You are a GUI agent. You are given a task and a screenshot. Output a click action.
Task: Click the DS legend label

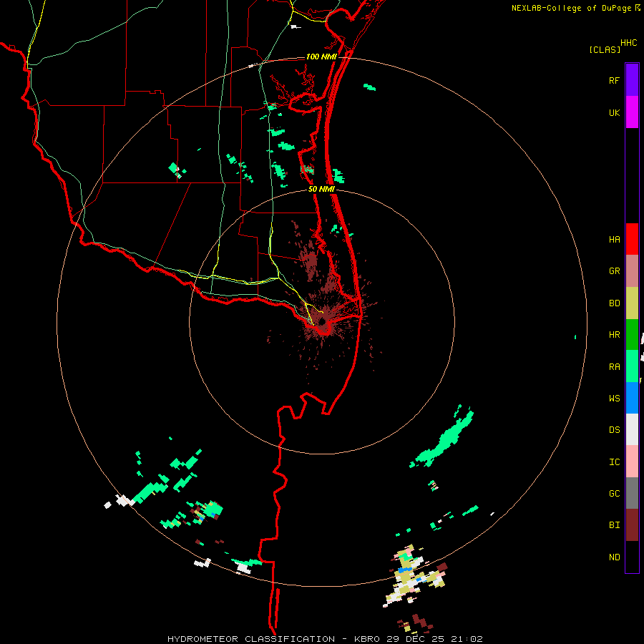[x=614, y=430]
